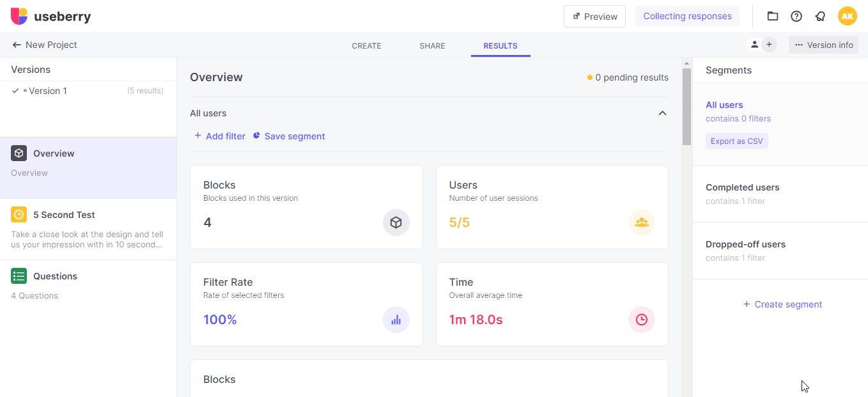Click the Blocks cube icon in card
This screenshot has width=868, height=397.
tap(396, 222)
